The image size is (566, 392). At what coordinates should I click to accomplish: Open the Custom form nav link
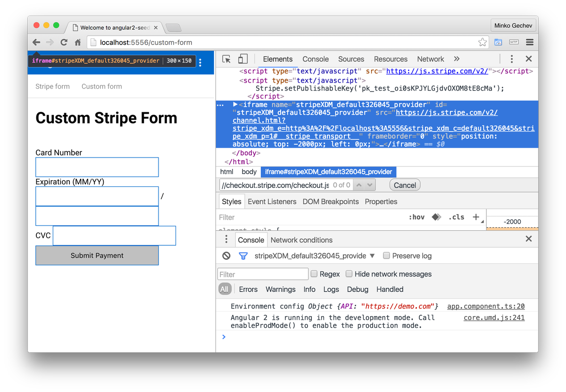(102, 86)
